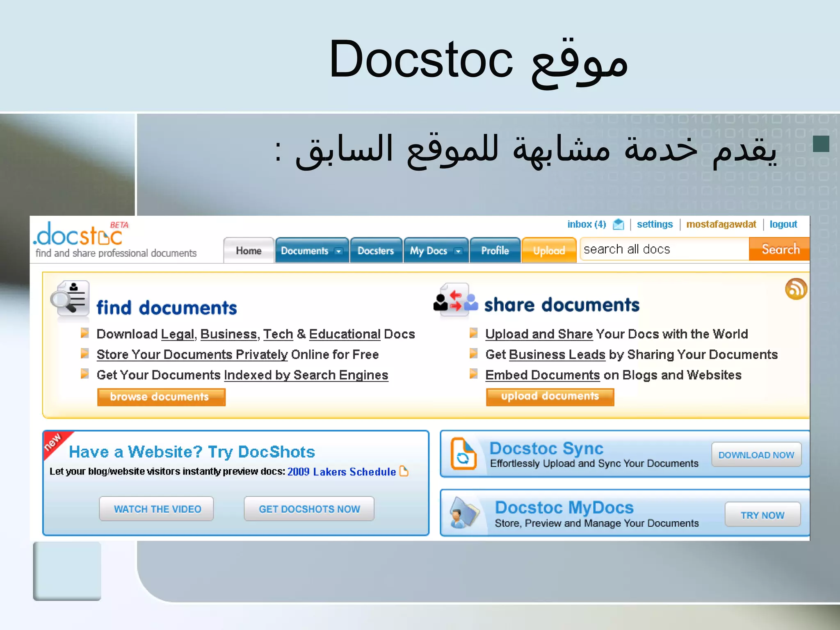Click the Docstoc MyDocs heading
Viewport: 840px width, 630px height.
click(x=564, y=508)
